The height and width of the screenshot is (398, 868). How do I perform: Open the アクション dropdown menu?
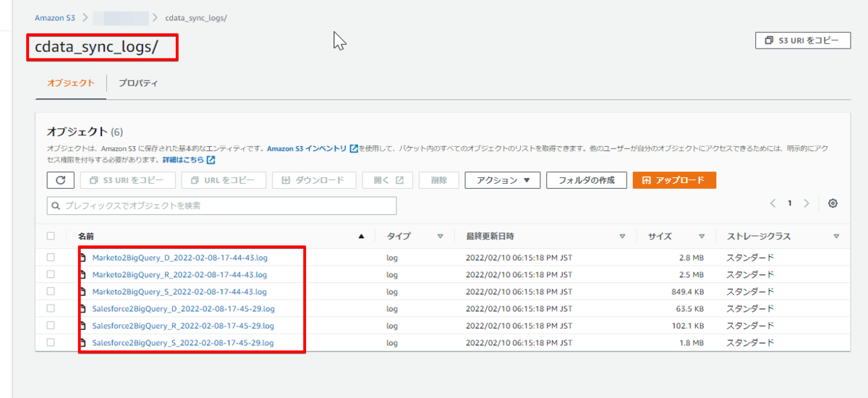click(x=503, y=180)
